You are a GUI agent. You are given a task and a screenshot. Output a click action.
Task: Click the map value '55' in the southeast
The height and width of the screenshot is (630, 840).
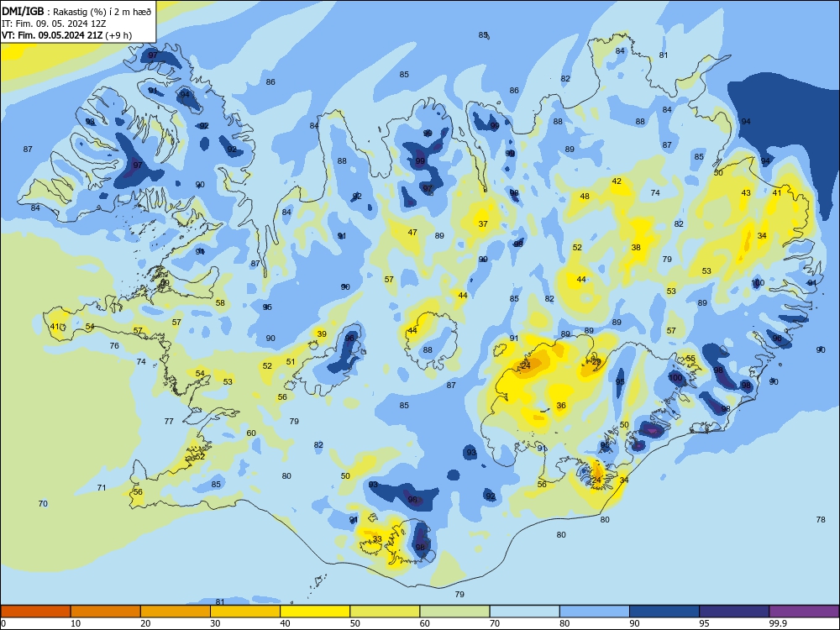690,359
